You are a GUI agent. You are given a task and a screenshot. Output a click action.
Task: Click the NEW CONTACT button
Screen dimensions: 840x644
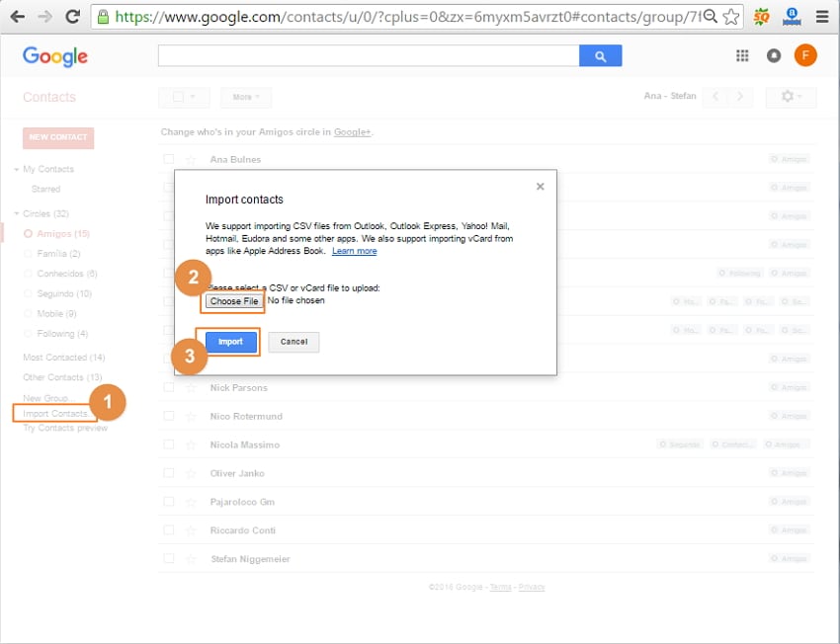[x=58, y=137]
